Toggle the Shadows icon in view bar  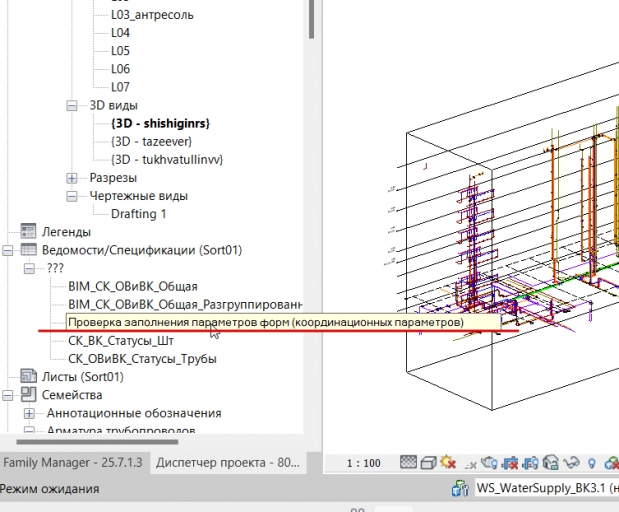pyautogui.click(x=470, y=465)
